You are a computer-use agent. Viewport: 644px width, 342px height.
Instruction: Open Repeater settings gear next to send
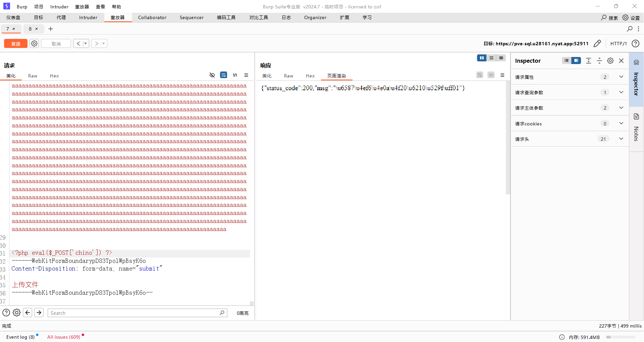pyautogui.click(x=34, y=44)
